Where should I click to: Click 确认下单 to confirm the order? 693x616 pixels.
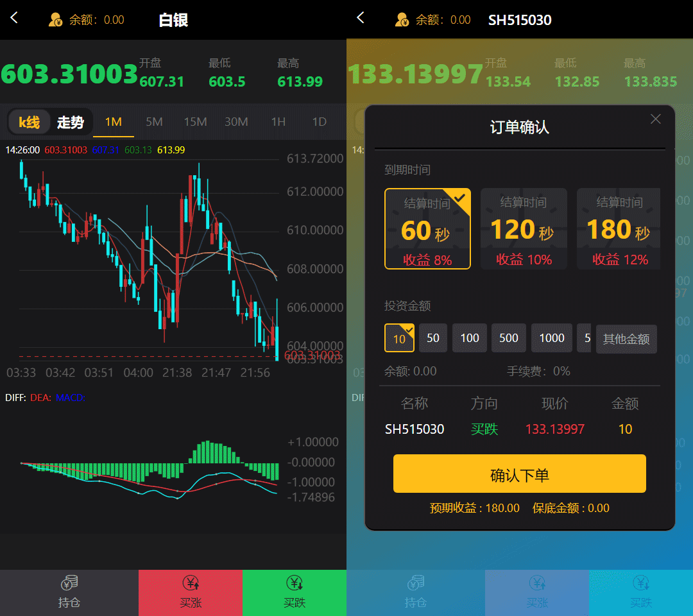coord(519,474)
